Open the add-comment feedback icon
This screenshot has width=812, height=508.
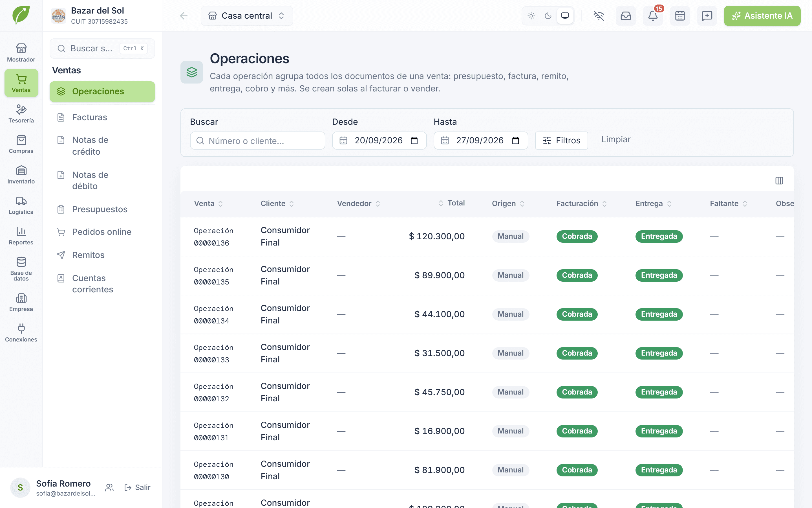point(707,16)
